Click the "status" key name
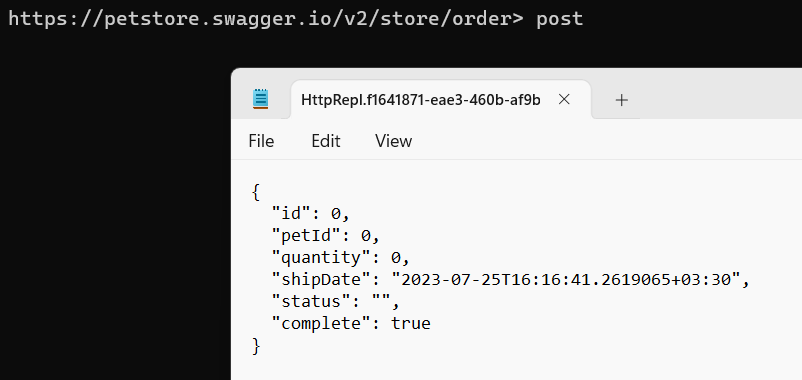Screen dimensions: 802x380 tap(311, 301)
